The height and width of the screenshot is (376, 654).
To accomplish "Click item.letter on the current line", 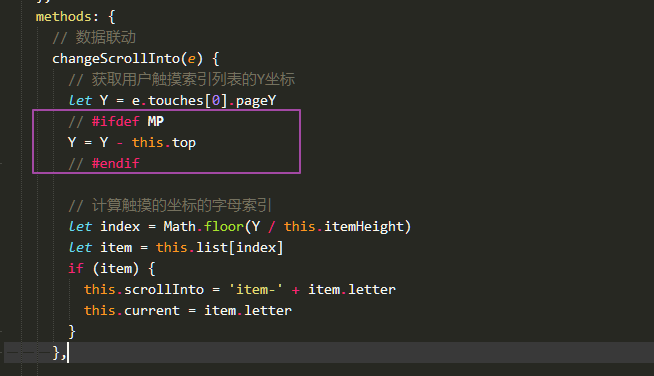I will pos(248,310).
